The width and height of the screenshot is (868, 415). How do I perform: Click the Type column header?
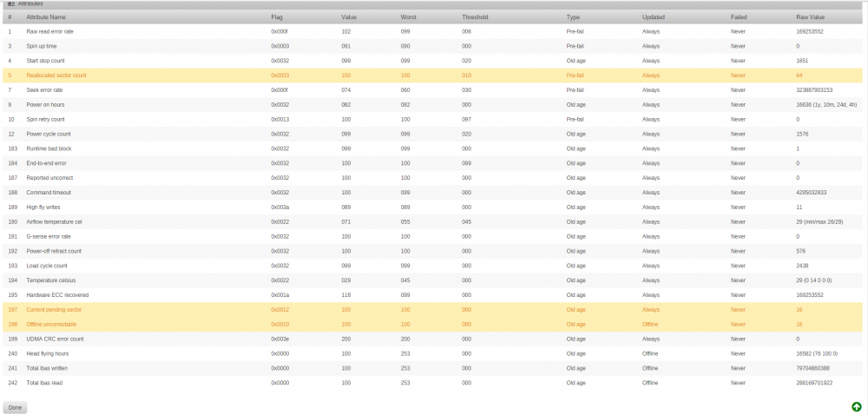573,17
